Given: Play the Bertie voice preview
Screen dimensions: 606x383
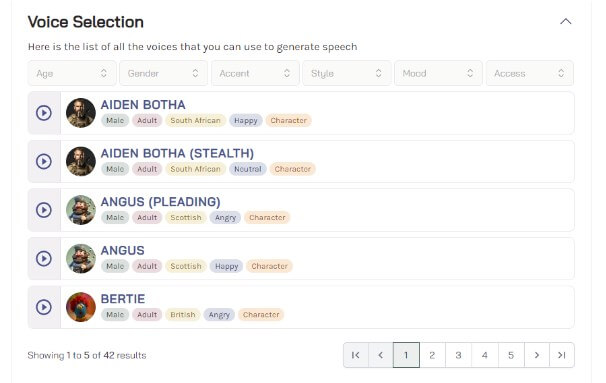Looking at the screenshot, I should click(x=44, y=307).
